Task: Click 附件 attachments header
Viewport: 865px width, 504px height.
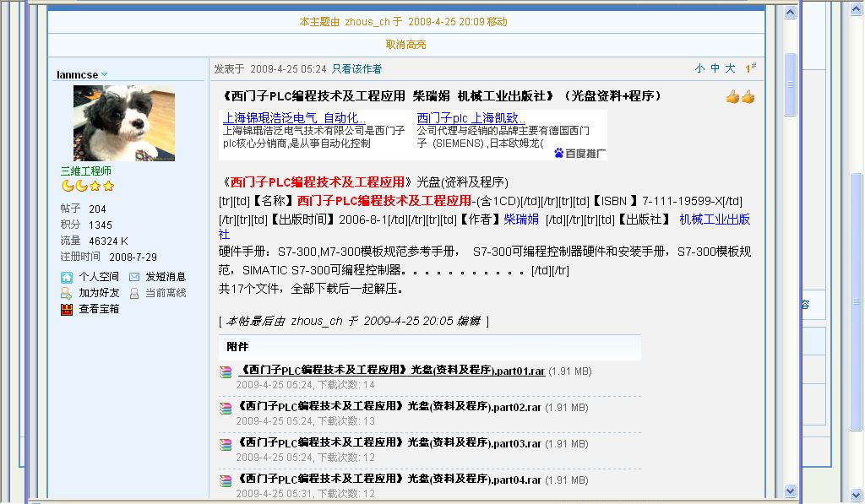Action: 237,347
